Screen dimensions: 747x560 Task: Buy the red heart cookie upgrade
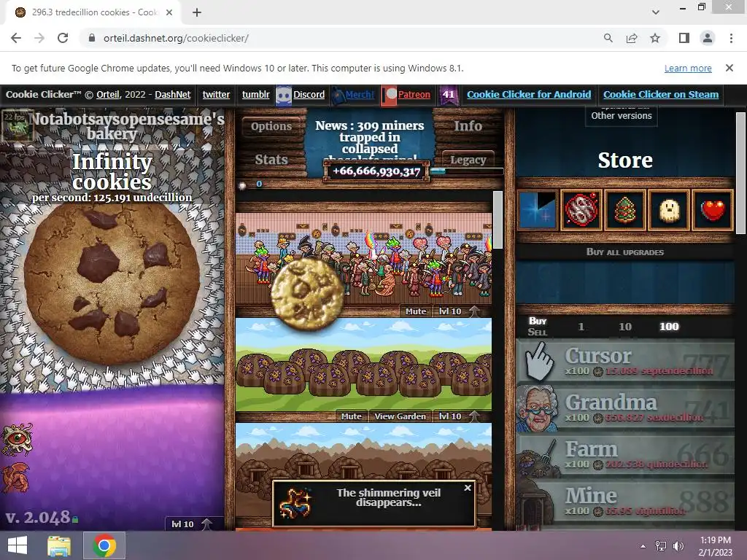tap(713, 209)
